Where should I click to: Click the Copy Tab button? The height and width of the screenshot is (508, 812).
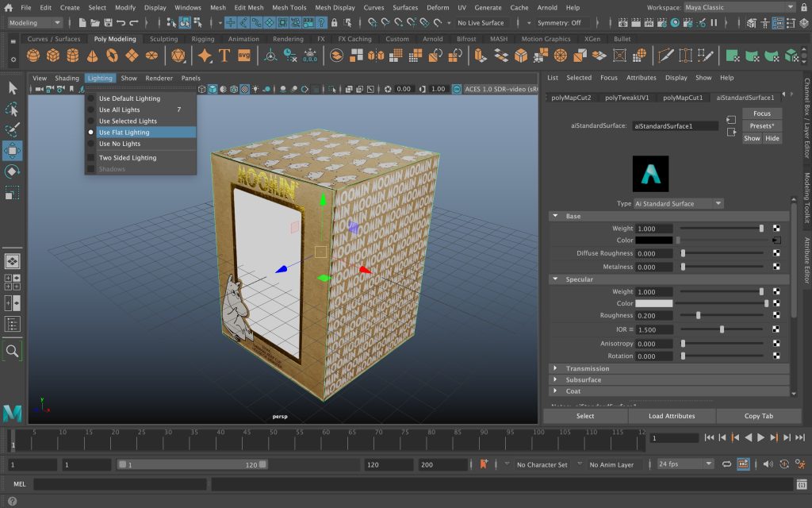pyautogui.click(x=759, y=416)
